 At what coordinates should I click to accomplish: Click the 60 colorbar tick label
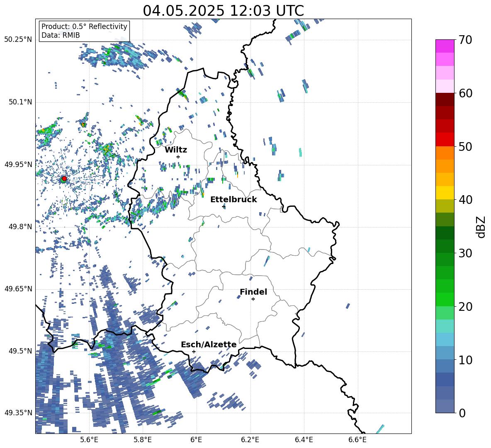465,93
